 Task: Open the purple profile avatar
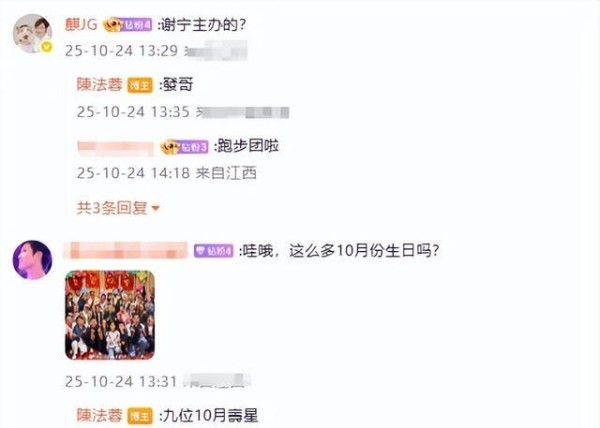point(32,260)
